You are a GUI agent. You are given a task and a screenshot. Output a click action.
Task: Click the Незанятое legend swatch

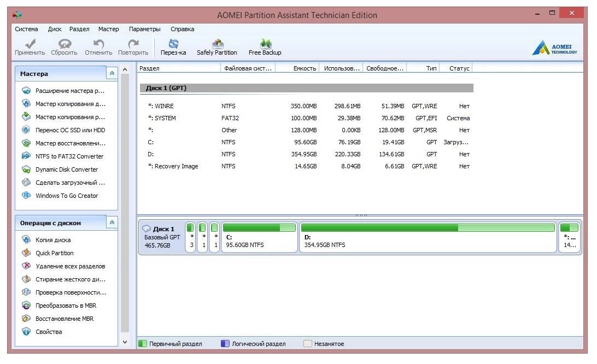click(x=308, y=343)
